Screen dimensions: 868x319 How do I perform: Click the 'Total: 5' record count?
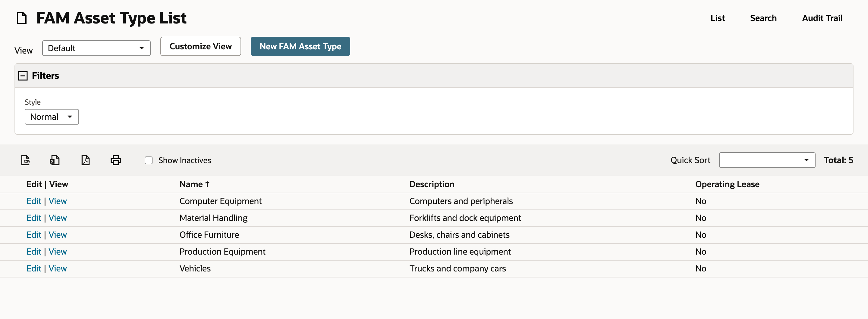(838, 160)
